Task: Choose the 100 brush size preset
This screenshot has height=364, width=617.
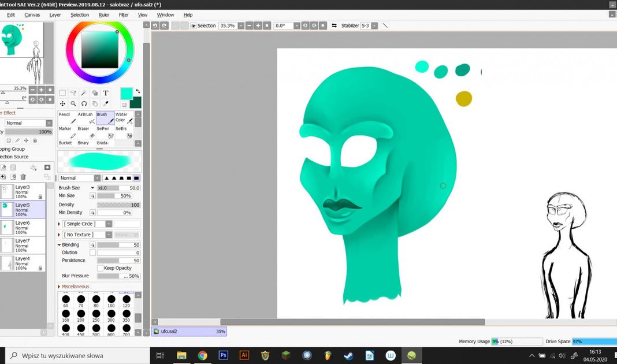Action: click(x=111, y=302)
